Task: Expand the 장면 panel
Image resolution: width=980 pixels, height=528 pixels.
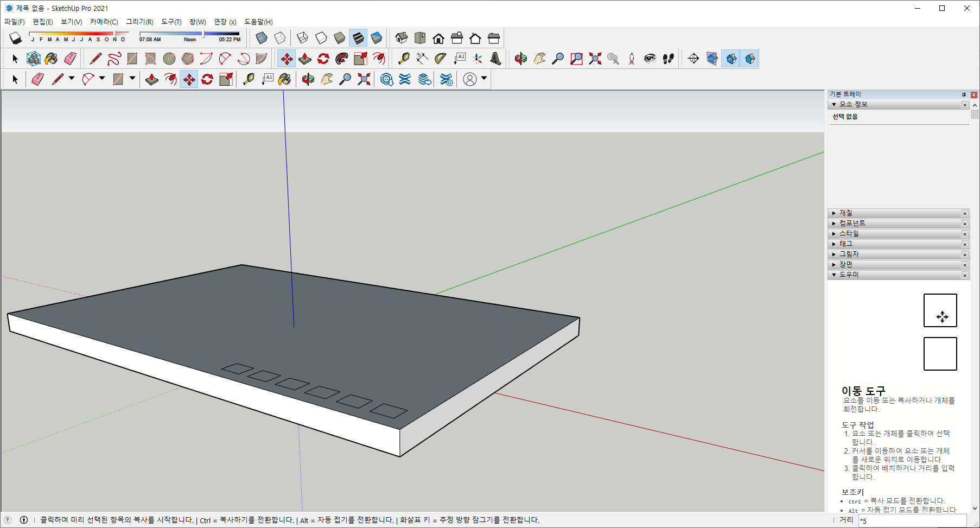Action: (834, 265)
